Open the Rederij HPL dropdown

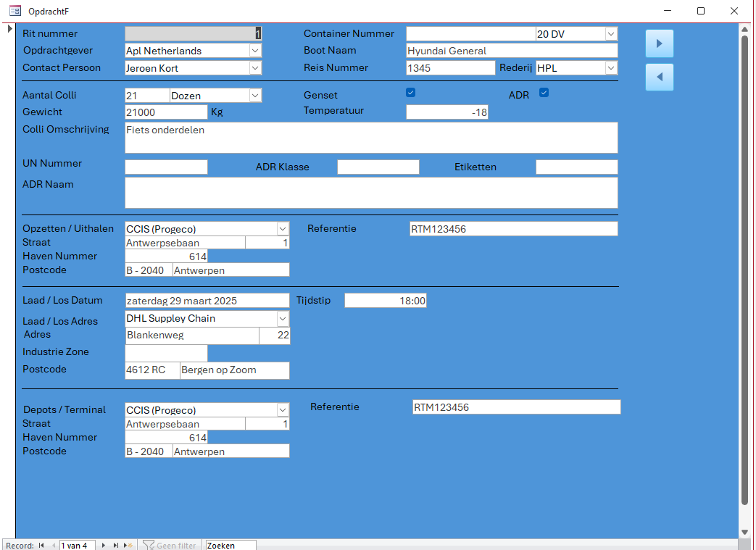[611, 67]
